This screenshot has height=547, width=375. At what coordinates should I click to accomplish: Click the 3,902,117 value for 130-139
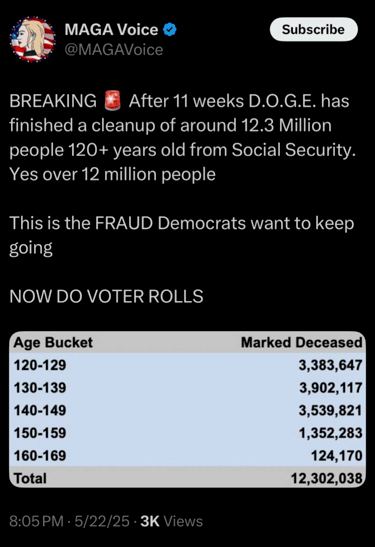click(331, 388)
